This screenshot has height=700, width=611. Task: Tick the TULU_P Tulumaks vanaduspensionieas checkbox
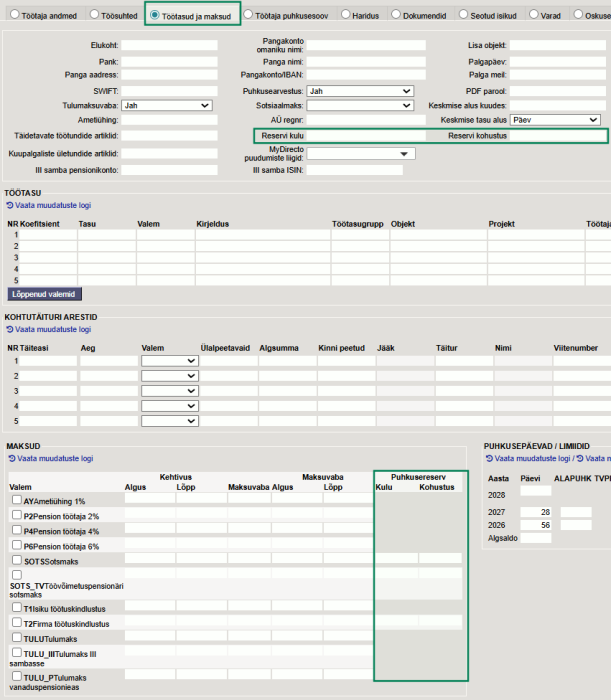tap(17, 676)
